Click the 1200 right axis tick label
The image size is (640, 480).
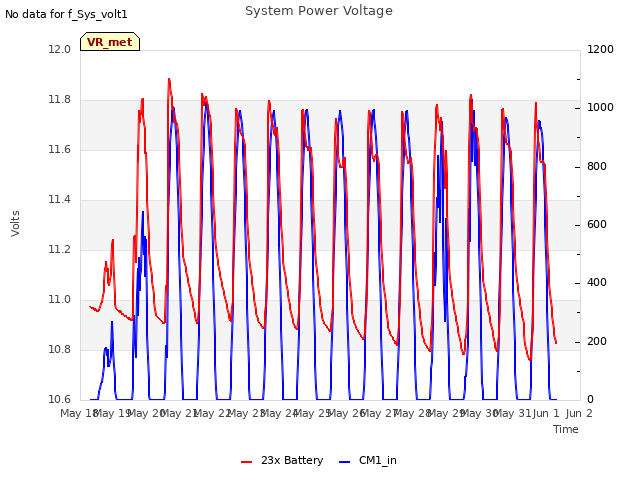(x=600, y=49)
